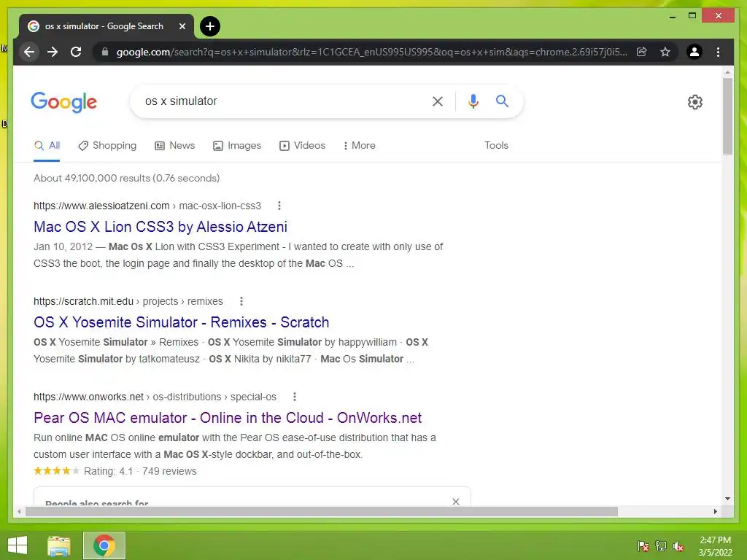Viewport: 747px width, 560px height.
Task: Open Google quick settings gear
Action: [x=695, y=102]
